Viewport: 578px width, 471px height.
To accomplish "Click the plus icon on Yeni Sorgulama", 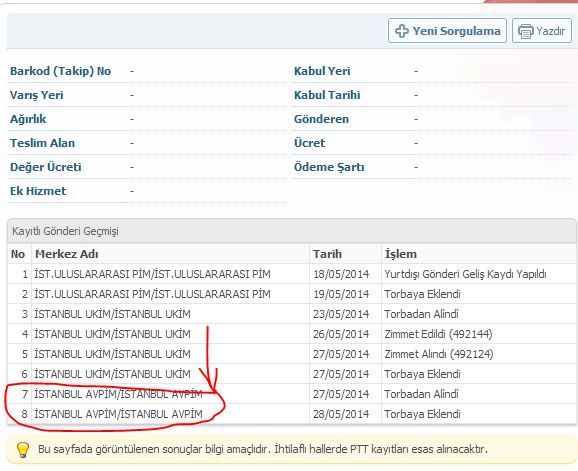I will tap(401, 31).
